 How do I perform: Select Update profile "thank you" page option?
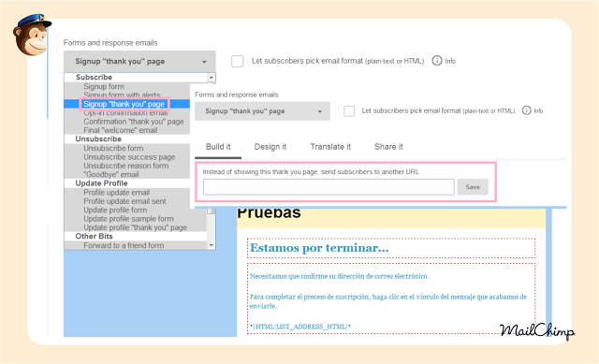pyautogui.click(x=135, y=227)
